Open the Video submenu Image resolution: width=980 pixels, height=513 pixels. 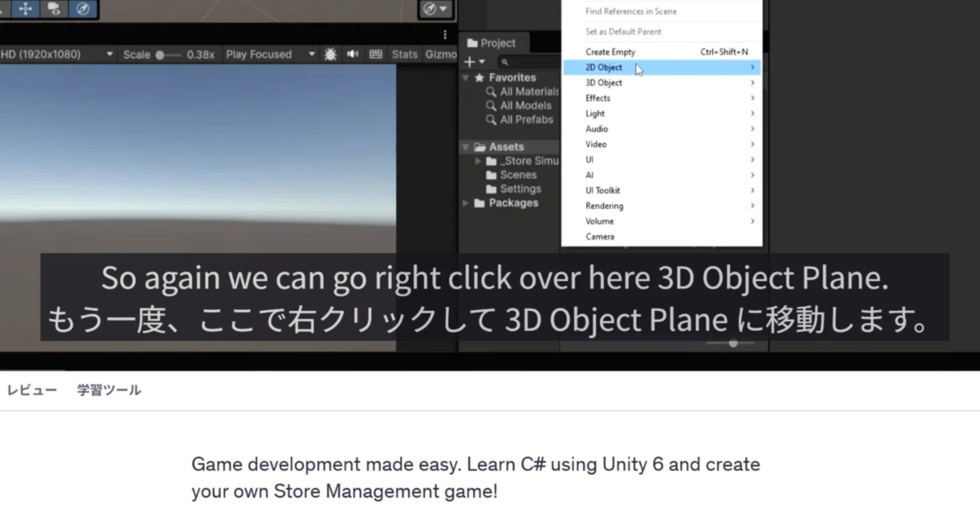tap(662, 144)
